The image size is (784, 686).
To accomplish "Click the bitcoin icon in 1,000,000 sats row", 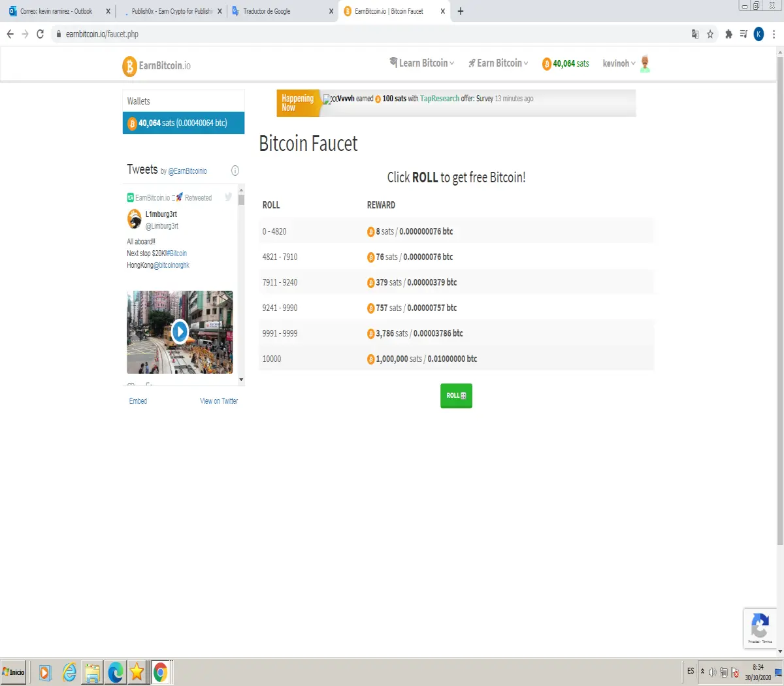I will [x=371, y=359].
